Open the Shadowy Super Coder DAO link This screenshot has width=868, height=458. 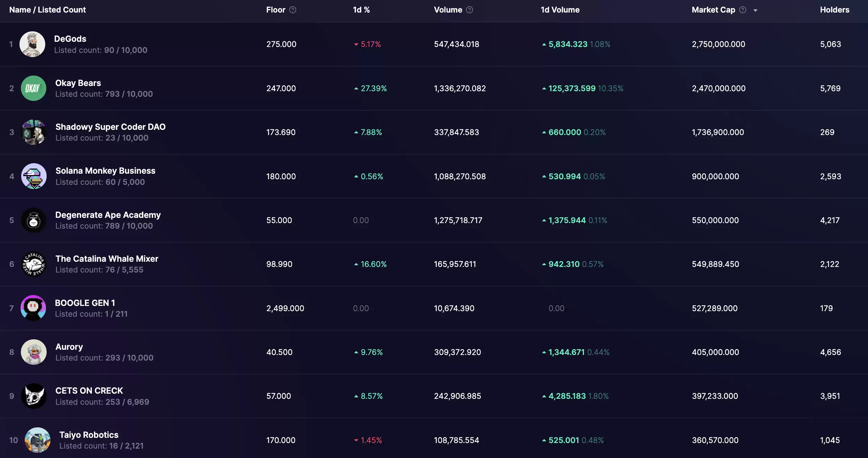[x=110, y=127]
